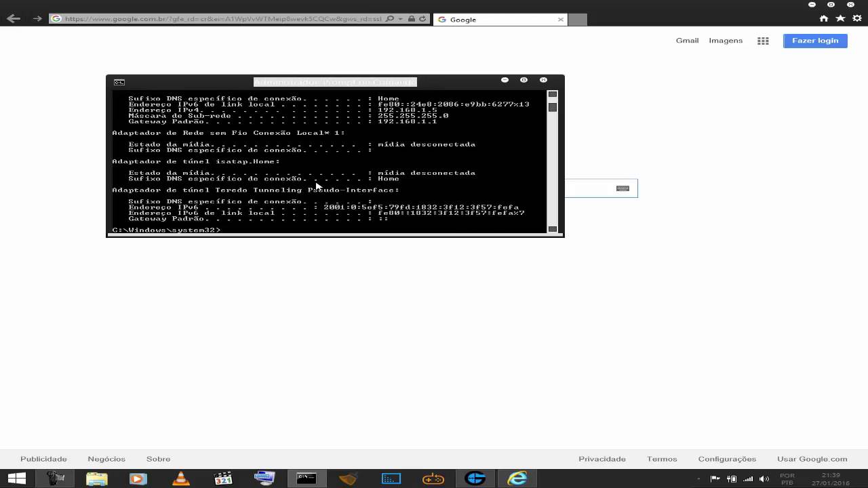
Task: Click the command prompt scrollbar up arrow
Action: [x=553, y=94]
